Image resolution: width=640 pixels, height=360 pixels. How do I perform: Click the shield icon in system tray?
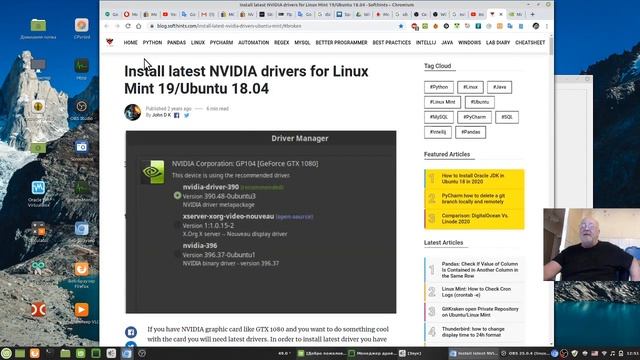click(575, 353)
